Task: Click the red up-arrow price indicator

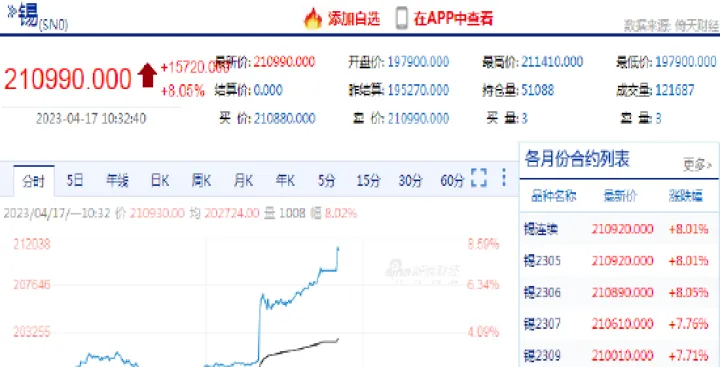Action: 147,76
